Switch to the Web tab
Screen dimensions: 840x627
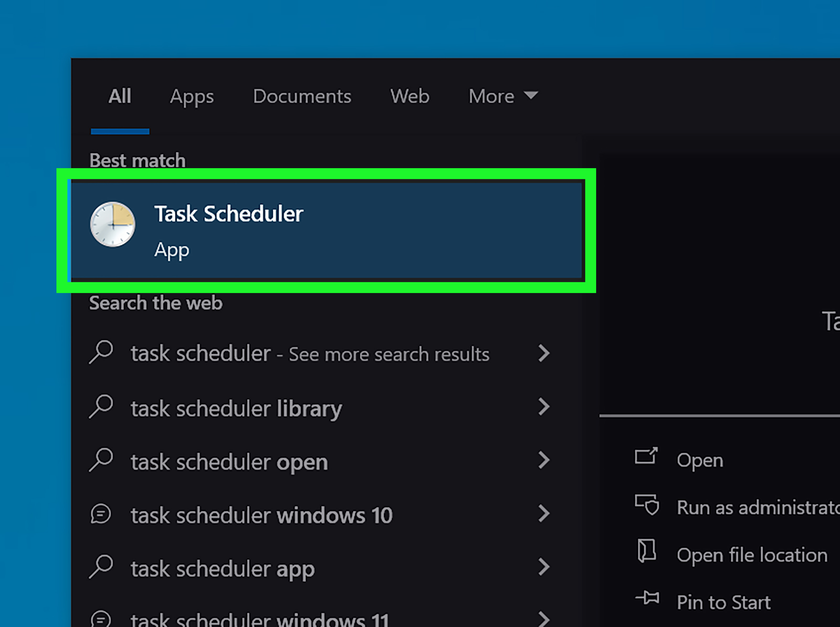pos(410,96)
